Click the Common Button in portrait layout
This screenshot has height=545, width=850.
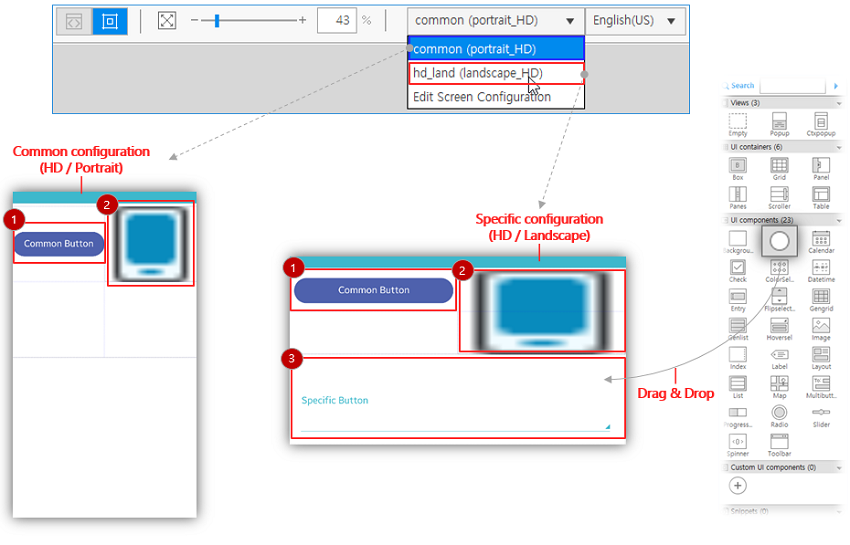59,243
